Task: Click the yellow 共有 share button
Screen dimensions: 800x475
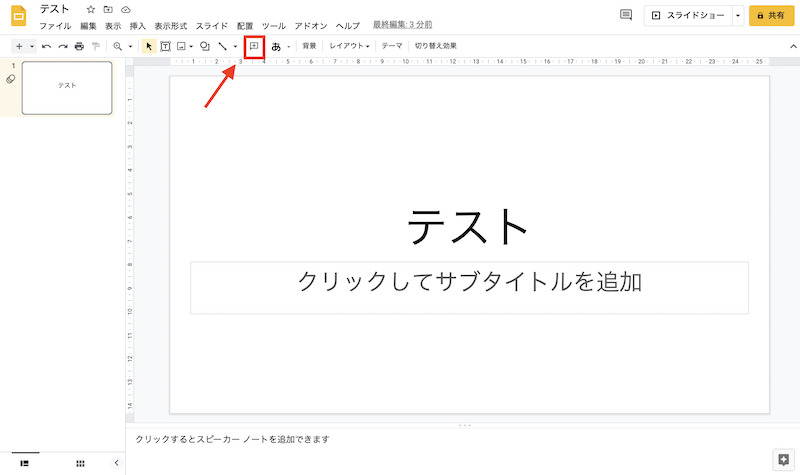Action: pos(770,16)
